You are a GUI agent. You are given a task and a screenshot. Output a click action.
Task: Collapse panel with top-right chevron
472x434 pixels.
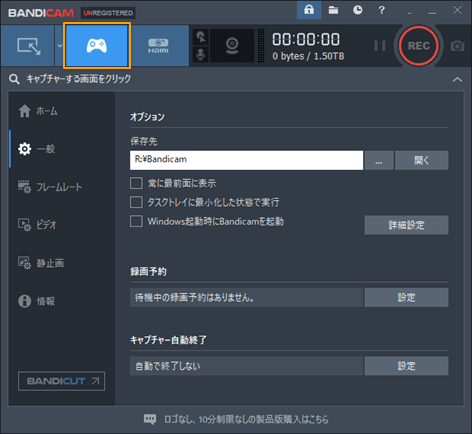pyautogui.click(x=457, y=79)
